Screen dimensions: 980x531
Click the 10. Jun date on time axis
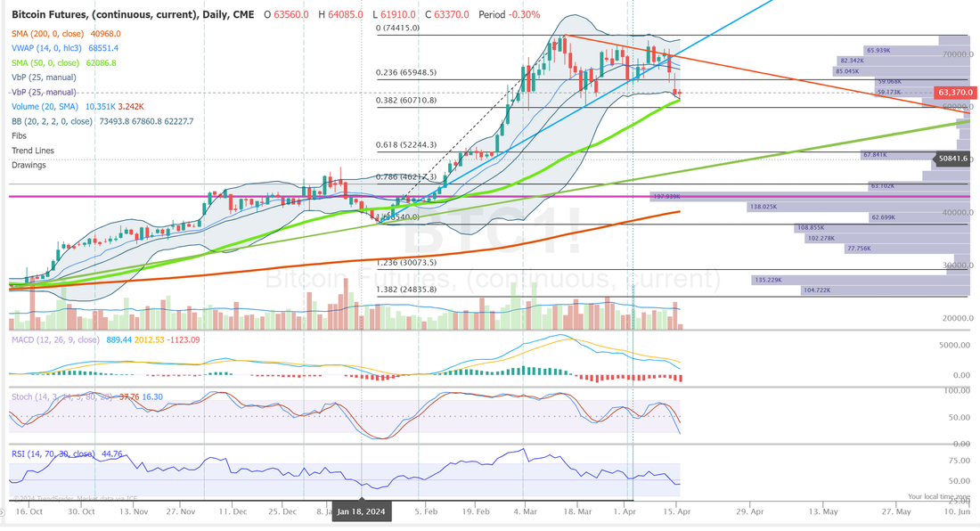[957, 511]
